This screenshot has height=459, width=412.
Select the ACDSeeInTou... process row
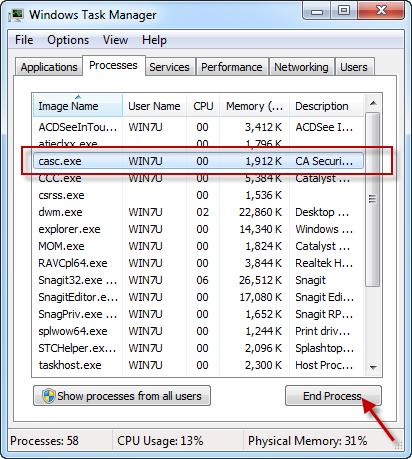pyautogui.click(x=198, y=127)
